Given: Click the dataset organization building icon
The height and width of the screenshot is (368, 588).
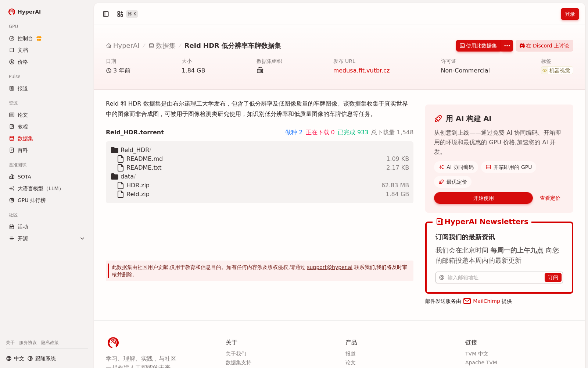Looking at the screenshot, I should click(x=260, y=70).
